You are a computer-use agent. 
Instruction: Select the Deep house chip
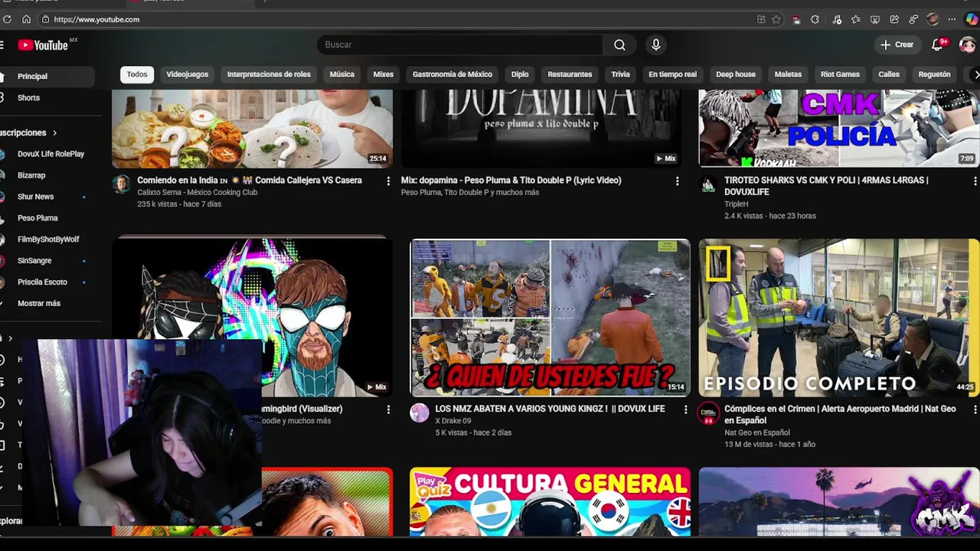pyautogui.click(x=735, y=74)
